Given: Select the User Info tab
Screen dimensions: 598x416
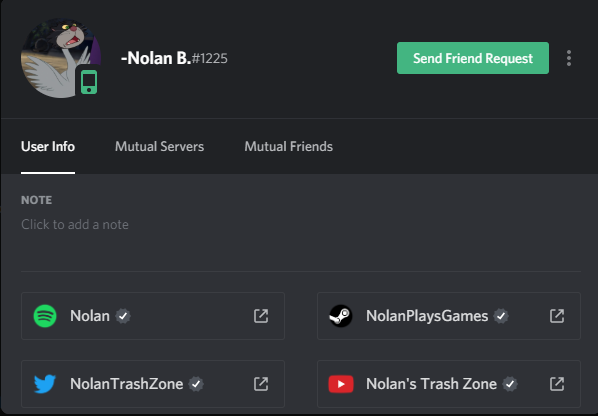Looking at the screenshot, I should [x=48, y=146].
